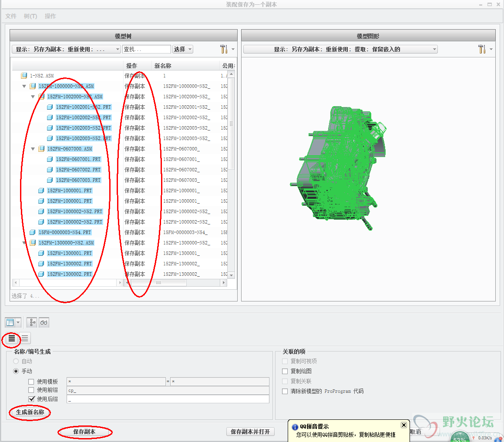Open the model graphics settings hammer icon
The height and width of the screenshot is (442, 504).
[x=481, y=49]
